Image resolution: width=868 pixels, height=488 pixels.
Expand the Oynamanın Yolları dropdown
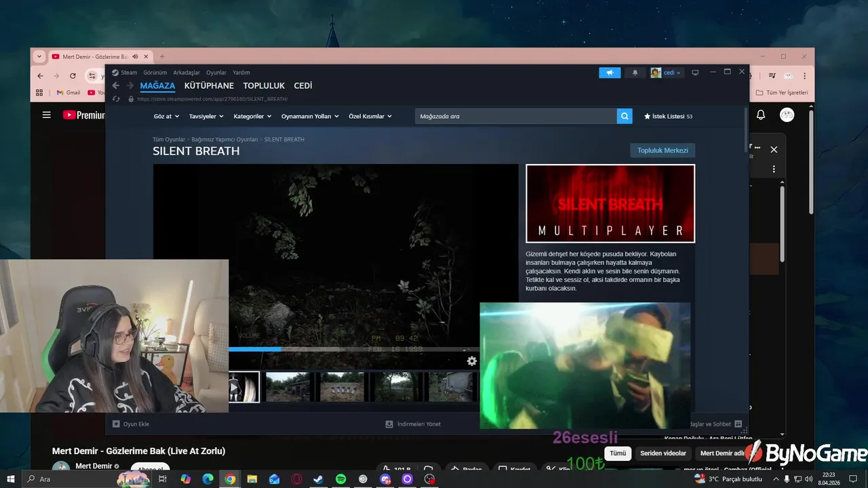point(310,117)
